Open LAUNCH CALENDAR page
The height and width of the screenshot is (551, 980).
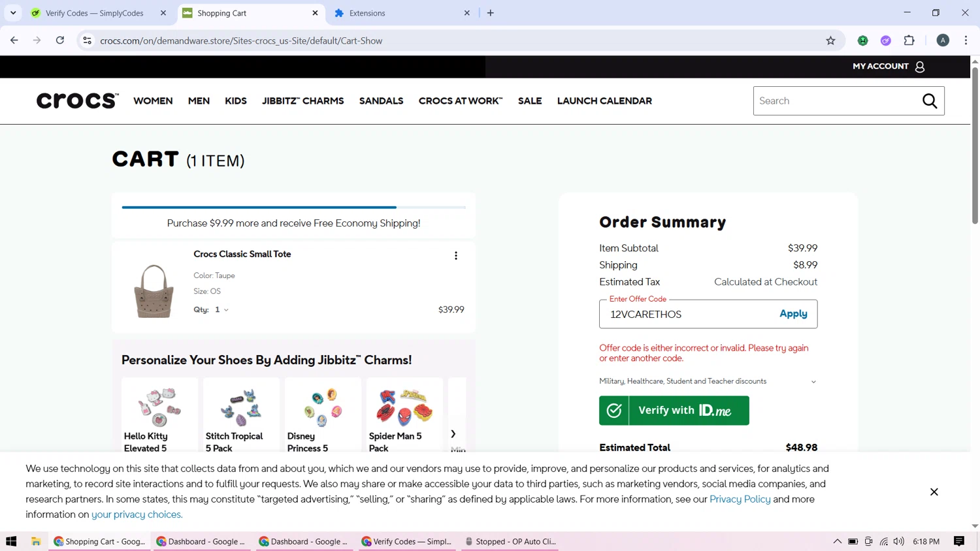[x=604, y=101]
